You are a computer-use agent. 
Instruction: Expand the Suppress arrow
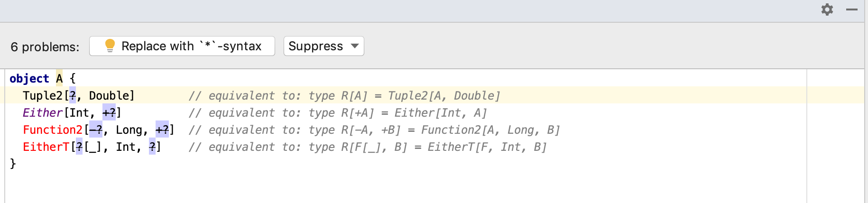[355, 46]
